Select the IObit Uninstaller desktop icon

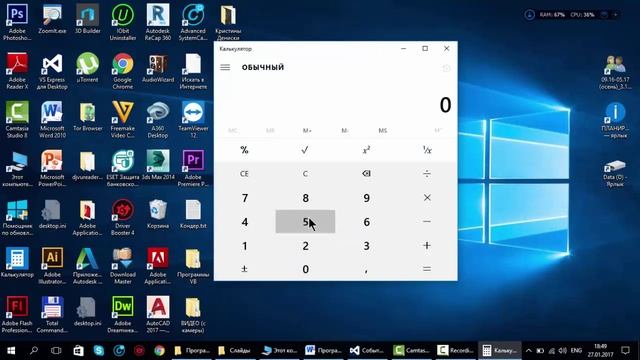tap(123, 22)
